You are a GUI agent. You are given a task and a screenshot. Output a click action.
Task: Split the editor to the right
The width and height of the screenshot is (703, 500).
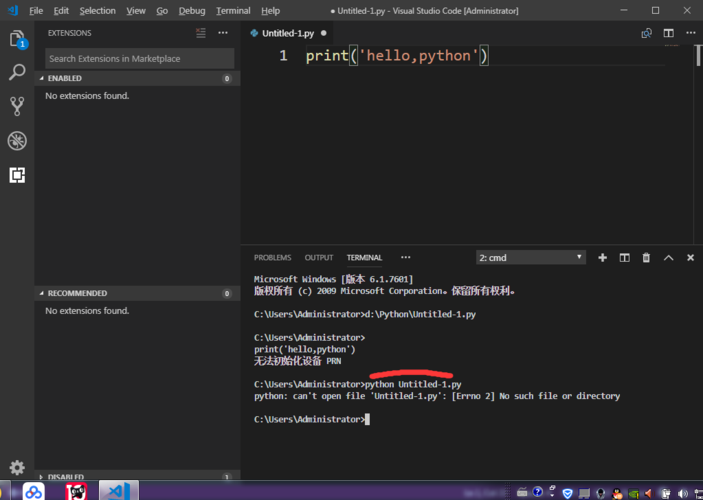[668, 33]
